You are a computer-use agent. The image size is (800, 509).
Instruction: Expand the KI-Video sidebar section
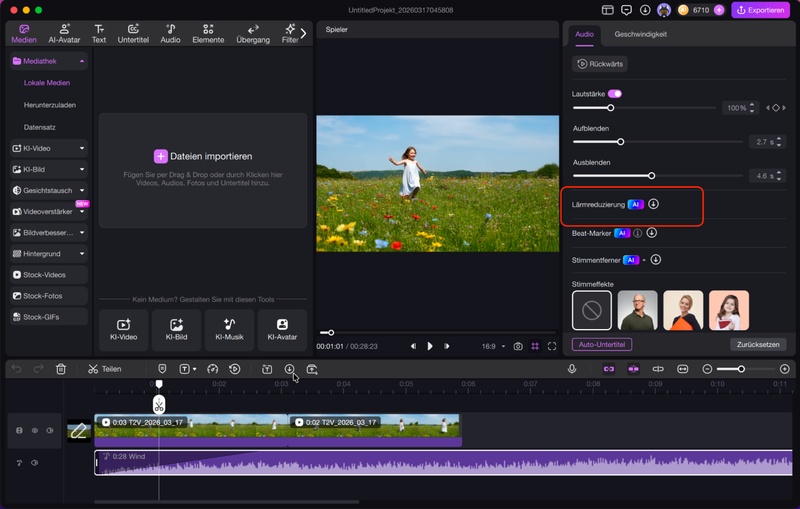click(x=81, y=148)
